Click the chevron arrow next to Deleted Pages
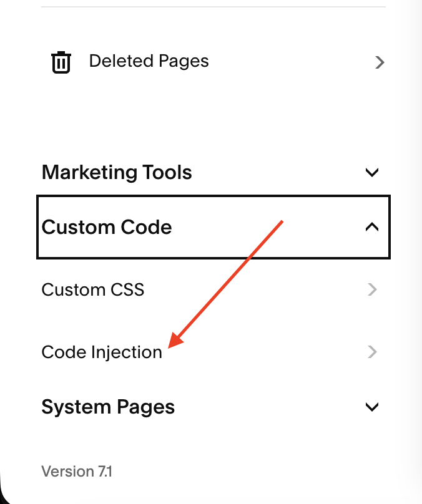This screenshot has width=422, height=504. [x=380, y=62]
